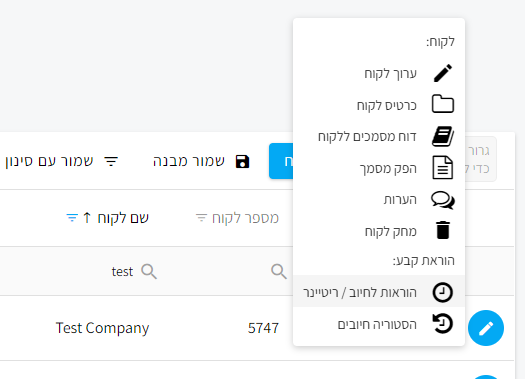This screenshot has width=525, height=379.
Task: Click the trash icon for מחק לקוח
Action: [443, 230]
